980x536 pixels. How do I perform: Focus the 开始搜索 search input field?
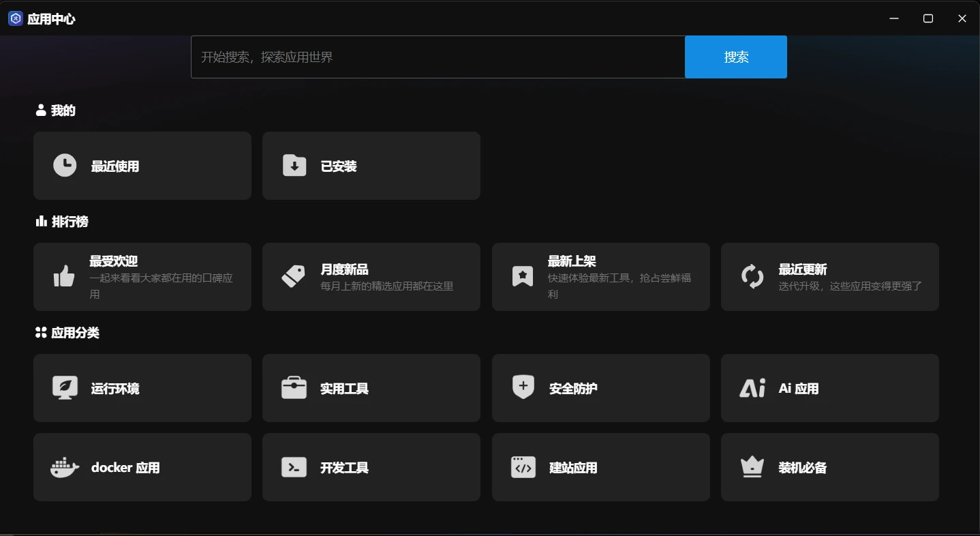[438, 57]
